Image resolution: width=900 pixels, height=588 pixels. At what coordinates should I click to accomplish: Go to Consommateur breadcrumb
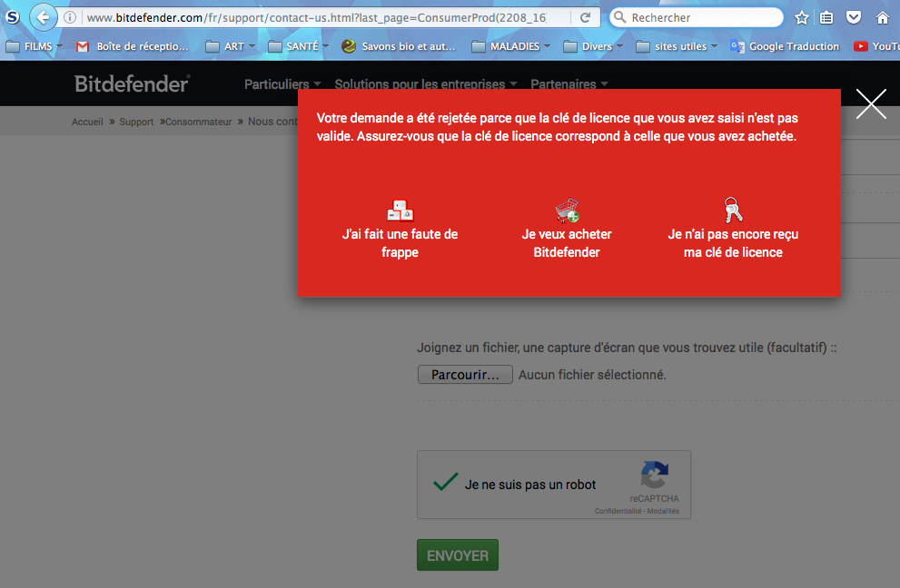(x=199, y=122)
